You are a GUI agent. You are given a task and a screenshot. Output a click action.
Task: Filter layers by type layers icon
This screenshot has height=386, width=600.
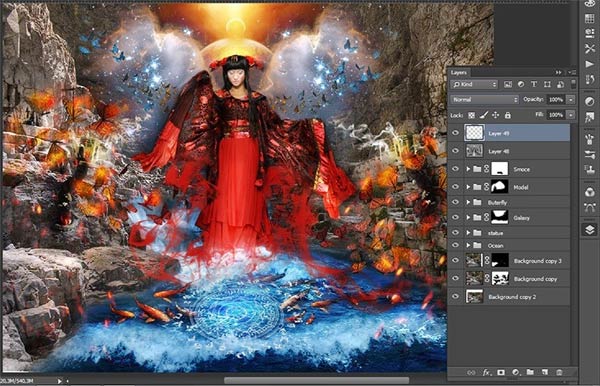(x=534, y=85)
